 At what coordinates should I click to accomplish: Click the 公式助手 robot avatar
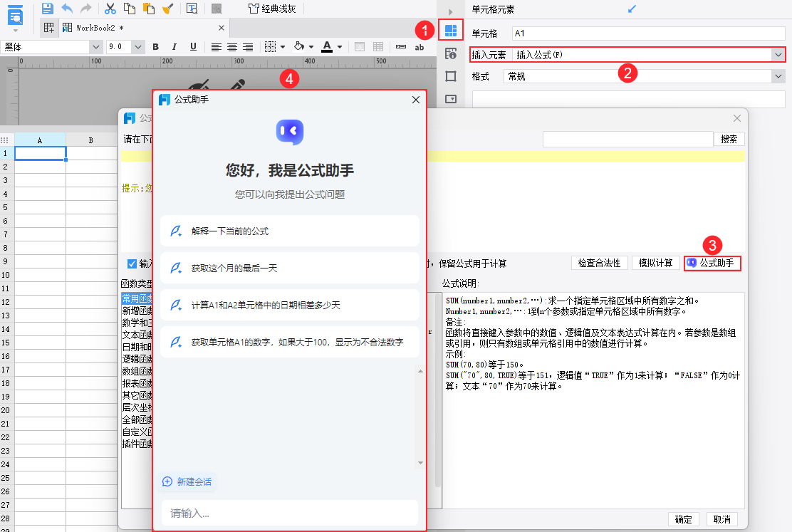pos(290,132)
